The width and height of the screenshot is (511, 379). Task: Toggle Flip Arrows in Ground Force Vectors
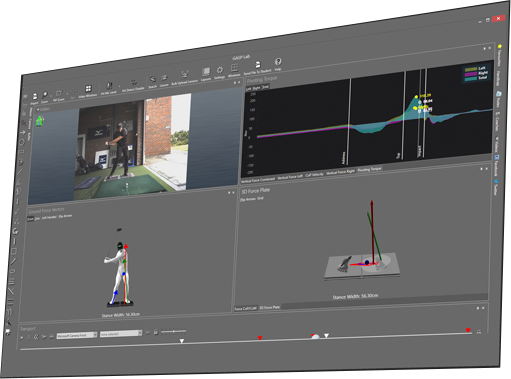pos(65,216)
